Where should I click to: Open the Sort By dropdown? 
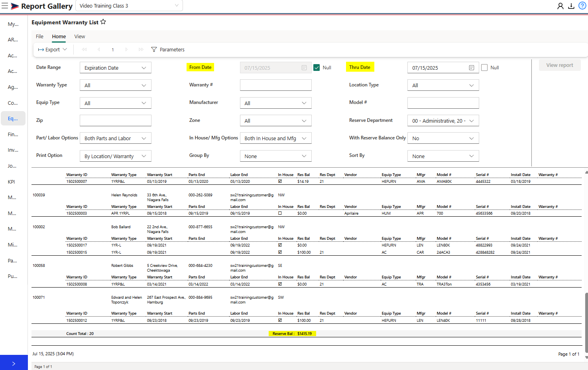point(443,156)
